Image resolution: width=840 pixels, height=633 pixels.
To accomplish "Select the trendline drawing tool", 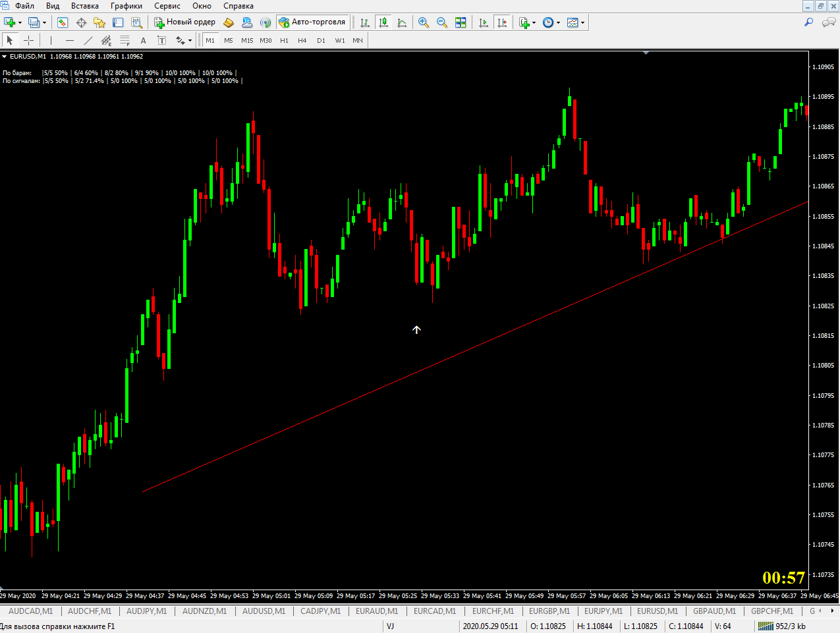I will (88, 41).
